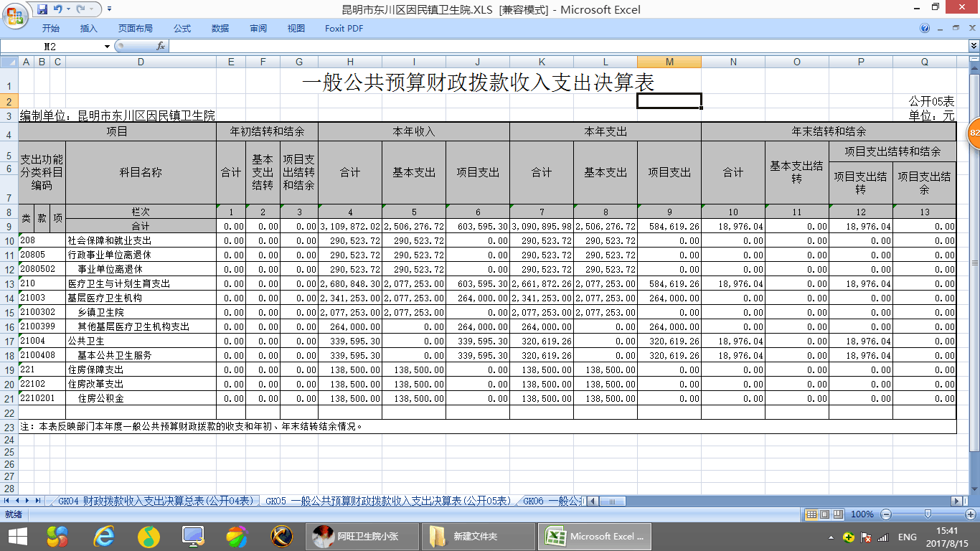Open the 插入 ribbon tab
This screenshot has height=551, width=980.
[x=89, y=29]
